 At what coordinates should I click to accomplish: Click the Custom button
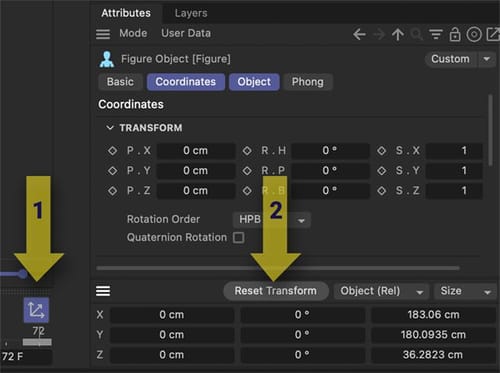tap(450, 59)
